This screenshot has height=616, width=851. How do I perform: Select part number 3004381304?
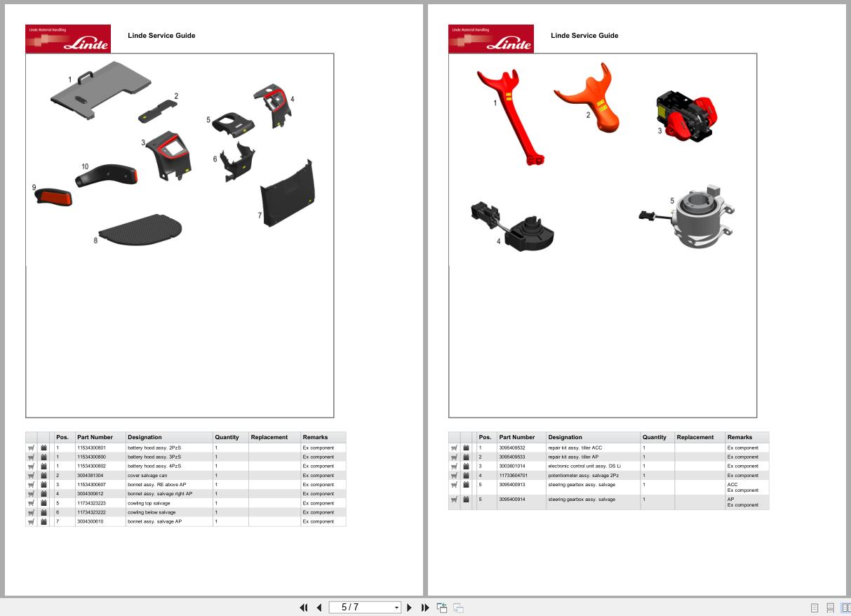[90, 475]
